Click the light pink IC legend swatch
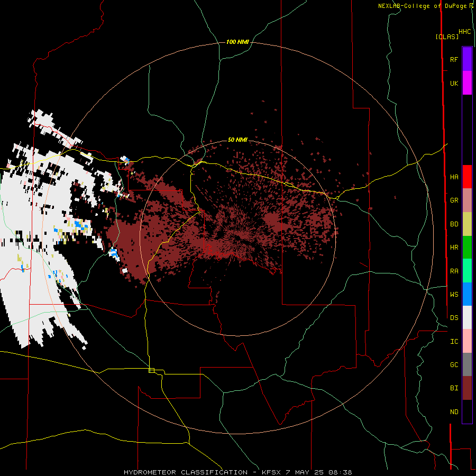The height and width of the screenshot is (476, 476). 467,341
